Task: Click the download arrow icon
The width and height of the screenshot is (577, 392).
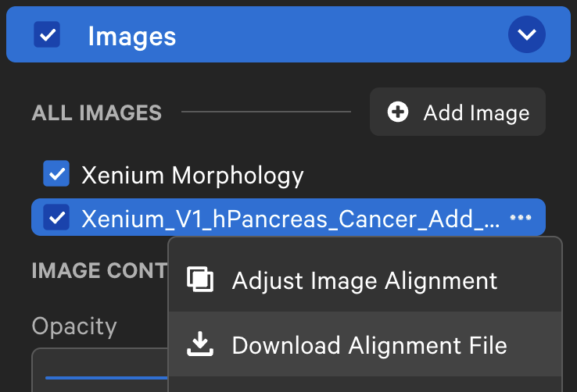Action: (200, 344)
